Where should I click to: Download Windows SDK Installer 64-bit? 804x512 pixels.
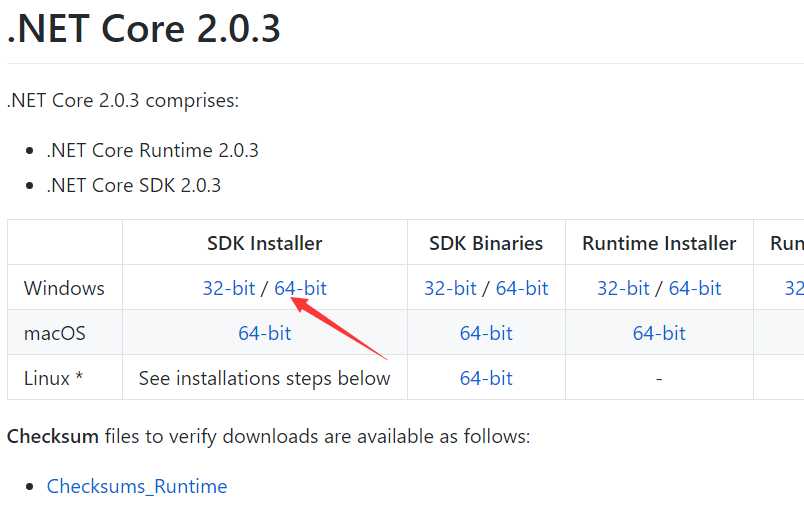pyautogui.click(x=300, y=288)
